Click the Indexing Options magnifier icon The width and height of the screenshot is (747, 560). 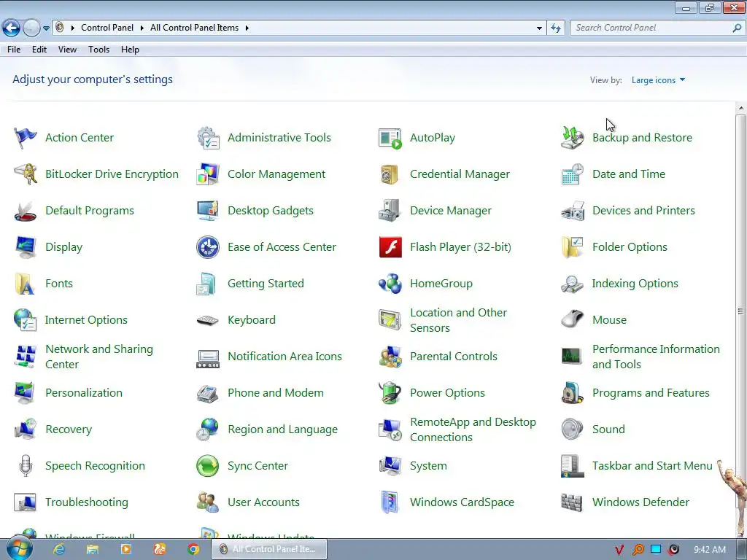(572, 284)
